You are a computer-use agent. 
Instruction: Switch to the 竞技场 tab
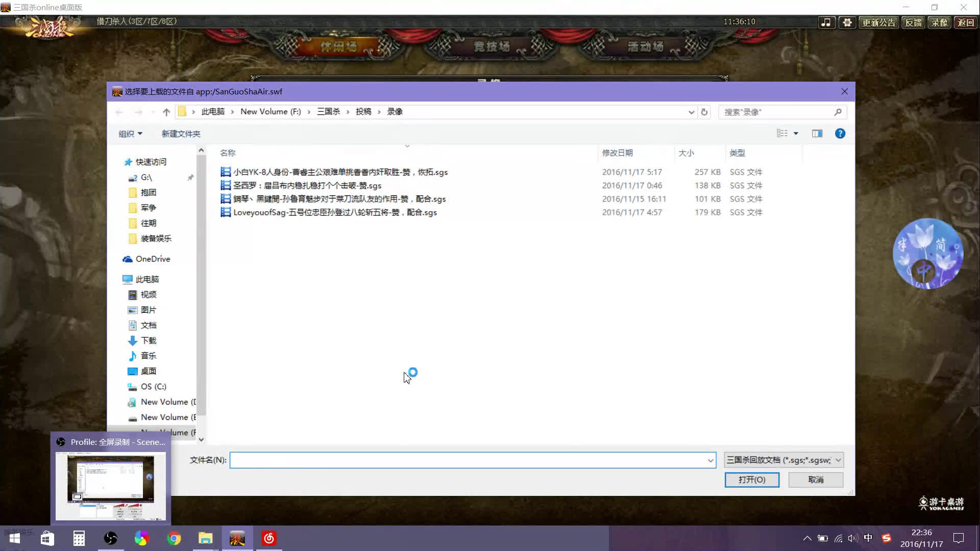(492, 46)
